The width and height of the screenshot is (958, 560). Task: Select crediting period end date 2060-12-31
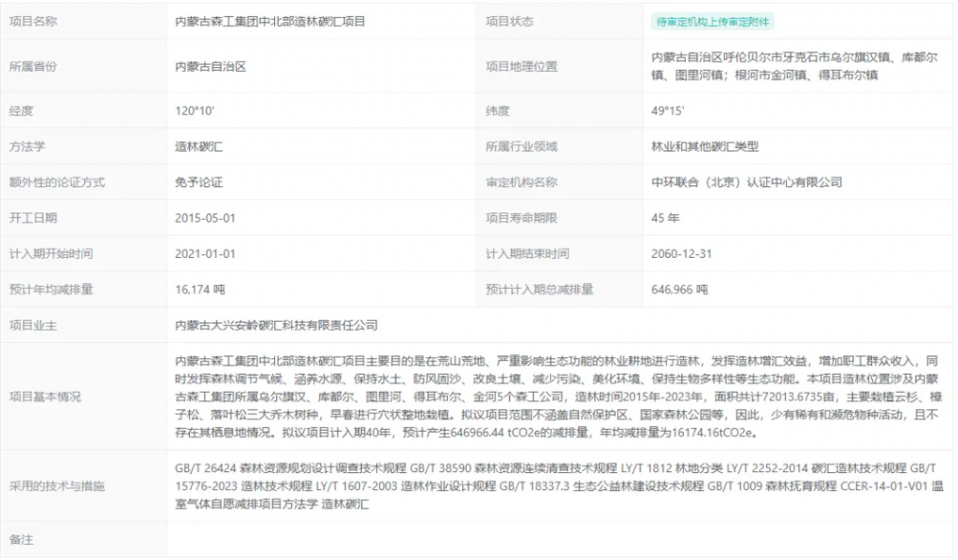[x=681, y=253]
